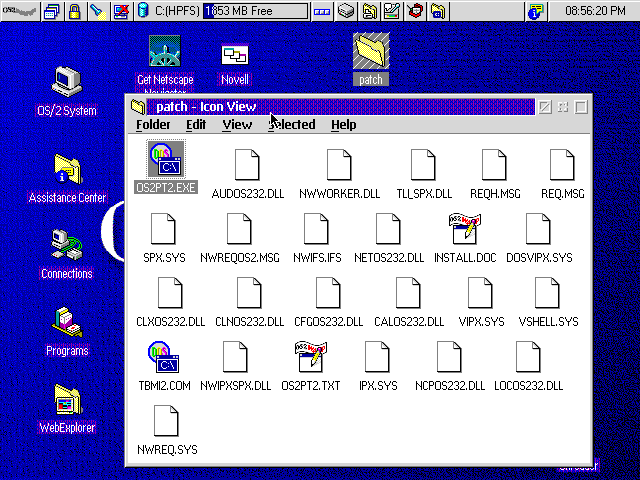640x480 pixels.
Task: Click the WarpCenter tray selector button
Action: click(322, 11)
